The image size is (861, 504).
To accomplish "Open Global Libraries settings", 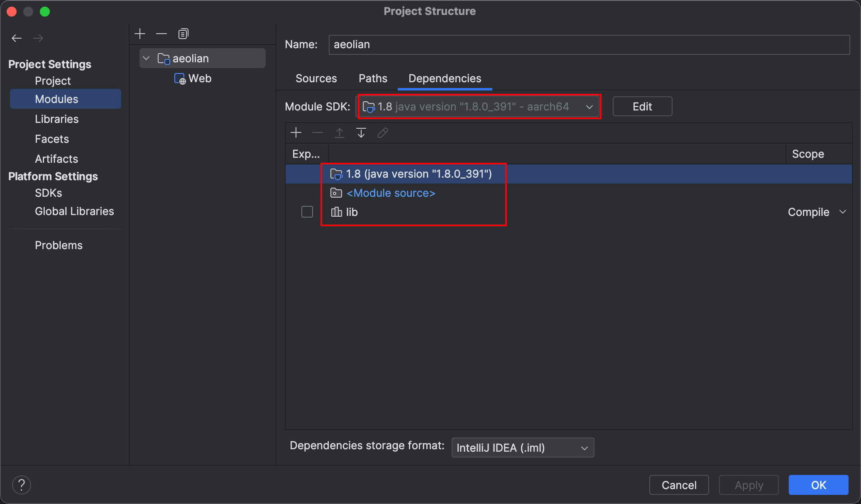I will click(74, 211).
